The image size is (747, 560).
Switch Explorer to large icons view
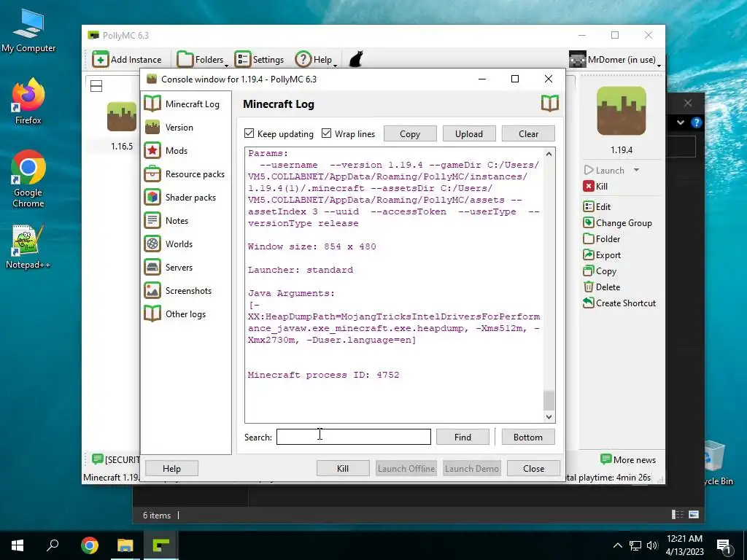click(694, 514)
